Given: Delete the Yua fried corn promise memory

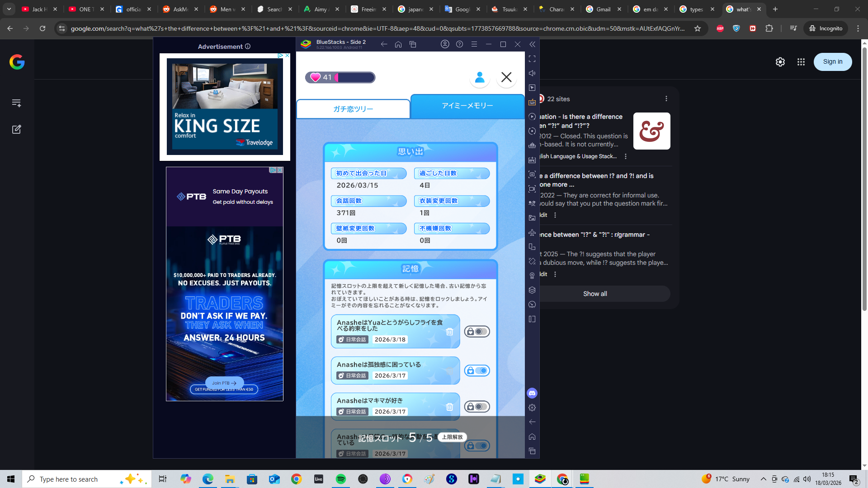Looking at the screenshot, I should click(x=449, y=332).
